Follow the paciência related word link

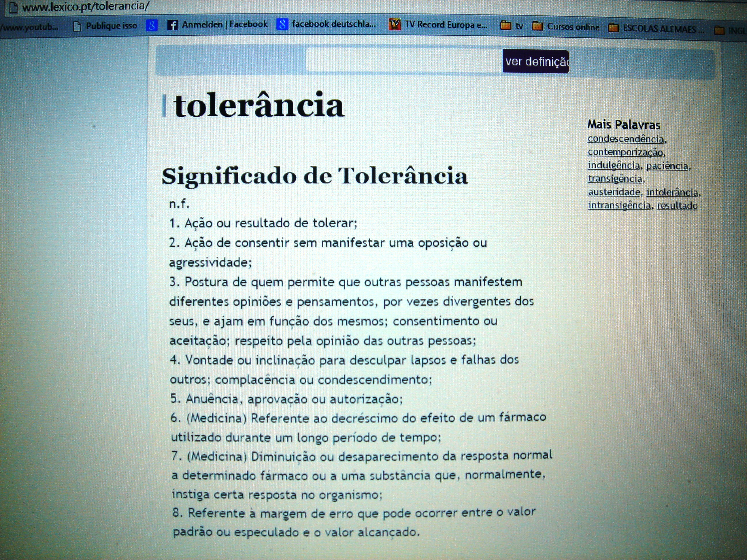point(667,166)
